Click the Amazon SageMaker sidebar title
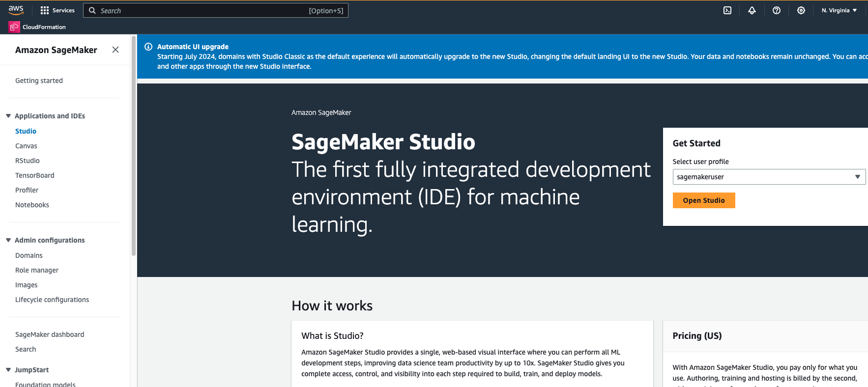 [56, 50]
